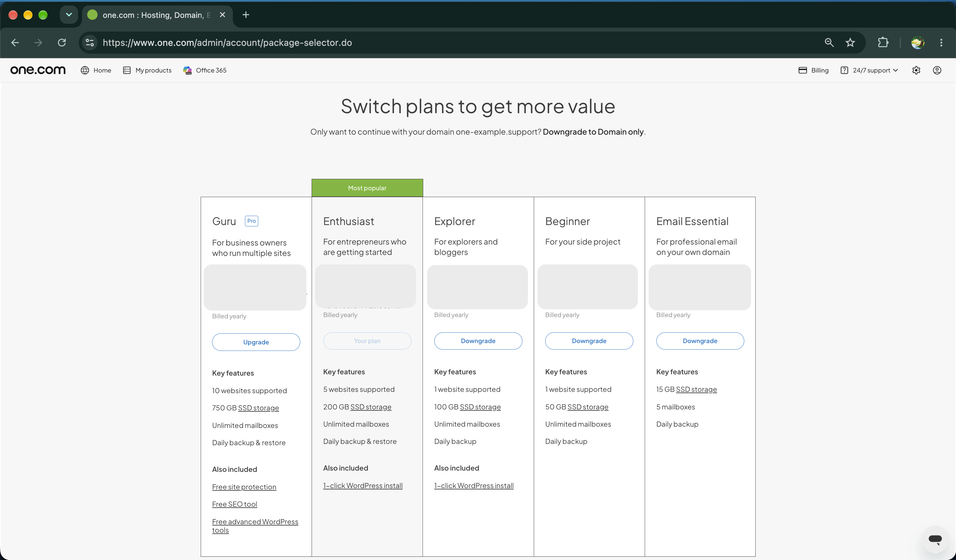
Task: Open a new browser tab
Action: (x=246, y=15)
